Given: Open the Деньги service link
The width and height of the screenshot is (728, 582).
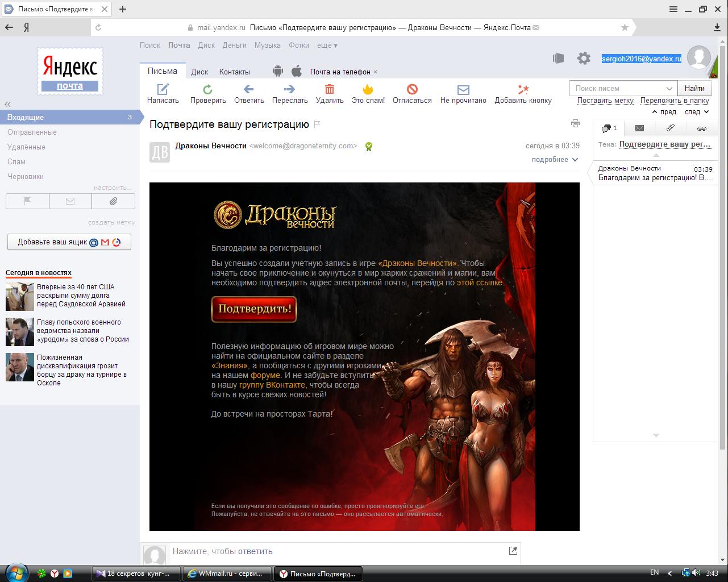Looking at the screenshot, I should [x=235, y=45].
